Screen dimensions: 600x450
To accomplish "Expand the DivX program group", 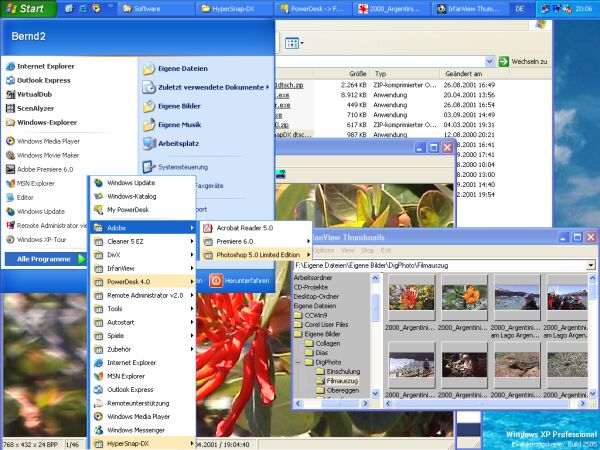I will coord(143,255).
